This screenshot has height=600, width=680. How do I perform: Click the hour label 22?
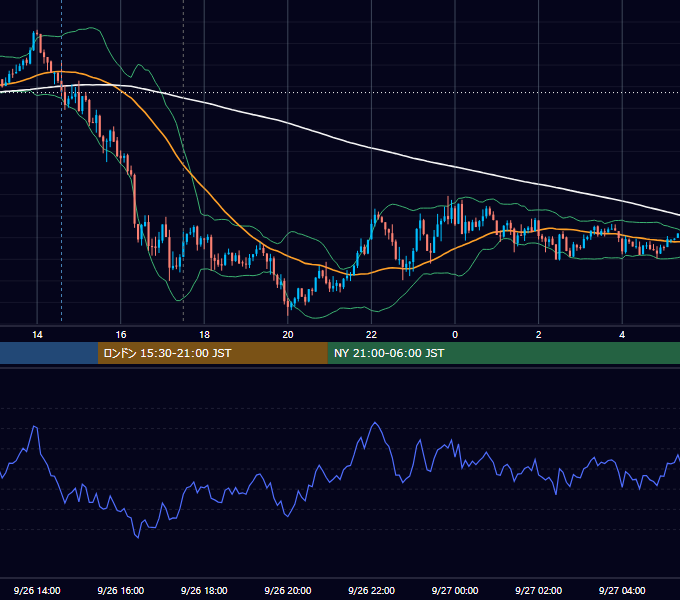(371, 335)
